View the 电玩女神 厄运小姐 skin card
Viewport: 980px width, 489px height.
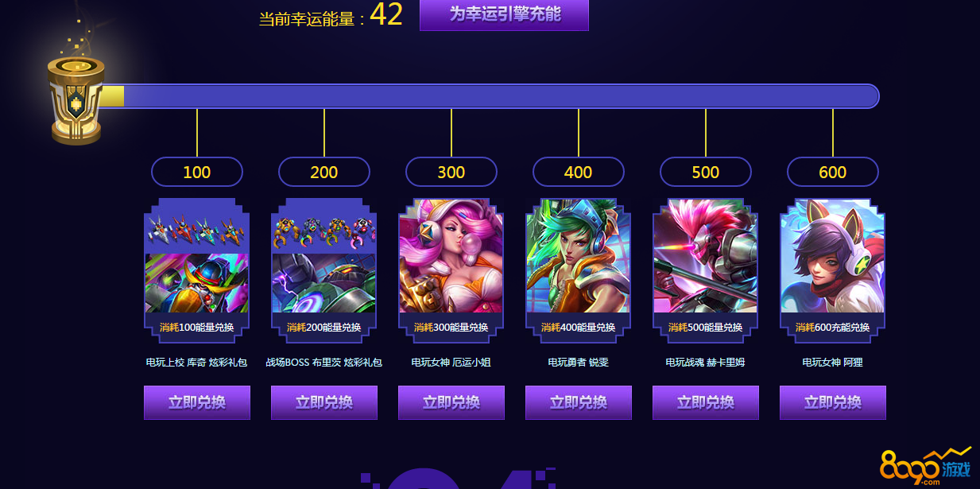(x=451, y=270)
